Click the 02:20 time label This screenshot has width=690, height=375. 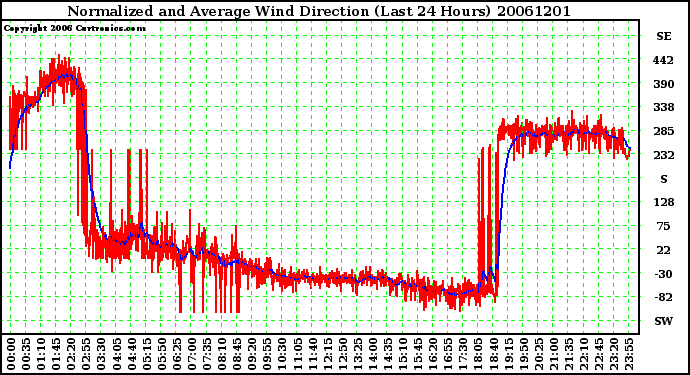70,354
